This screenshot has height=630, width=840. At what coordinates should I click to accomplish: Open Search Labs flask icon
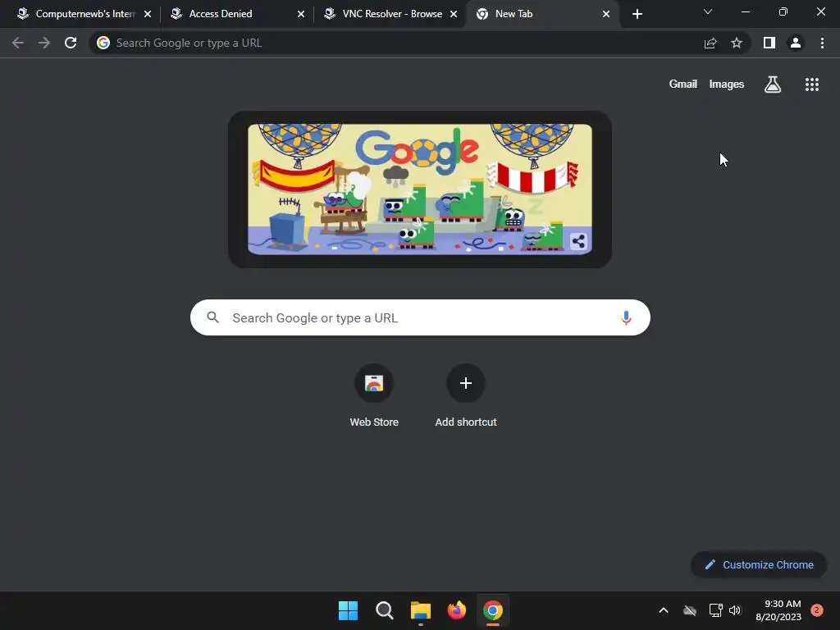tap(773, 84)
